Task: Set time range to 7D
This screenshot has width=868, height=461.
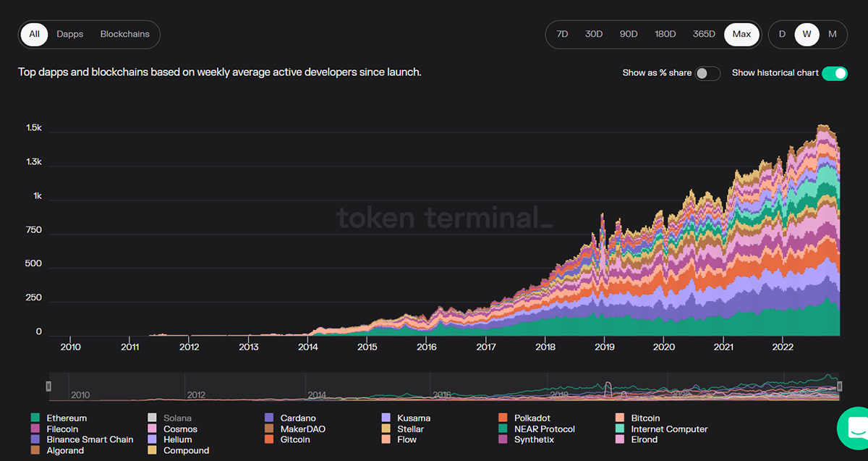Action: coord(562,34)
